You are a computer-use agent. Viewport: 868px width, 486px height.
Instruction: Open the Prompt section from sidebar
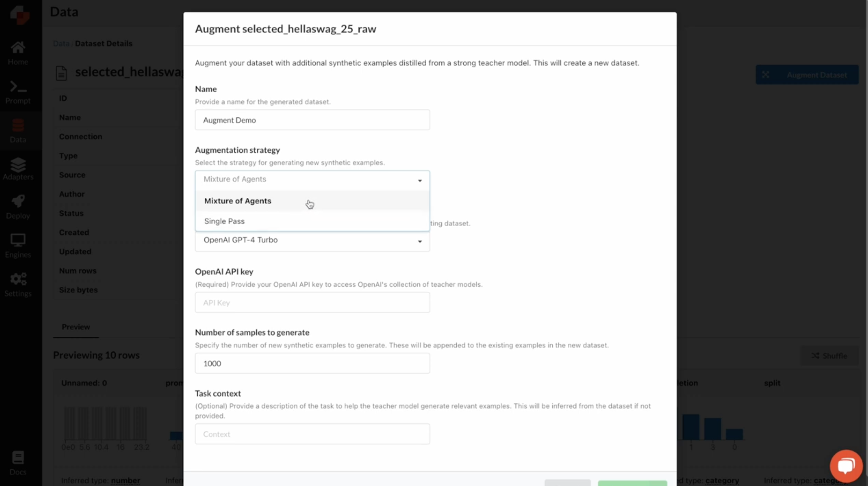(18, 91)
